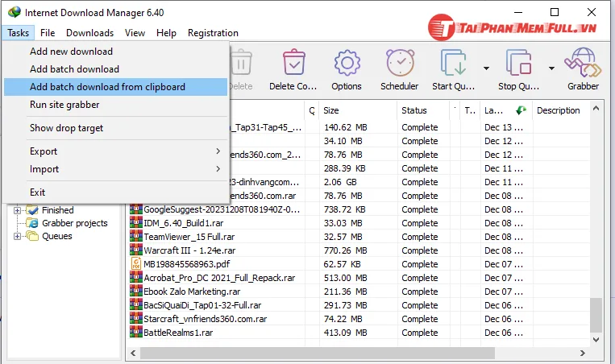This screenshot has width=615, height=364.
Task: Expand the Queues tree node
Action: coord(17,236)
